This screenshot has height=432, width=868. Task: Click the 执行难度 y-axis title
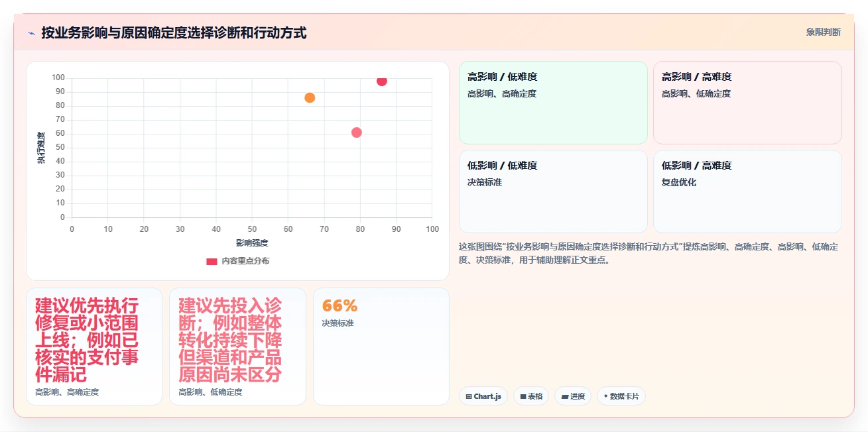(41, 148)
